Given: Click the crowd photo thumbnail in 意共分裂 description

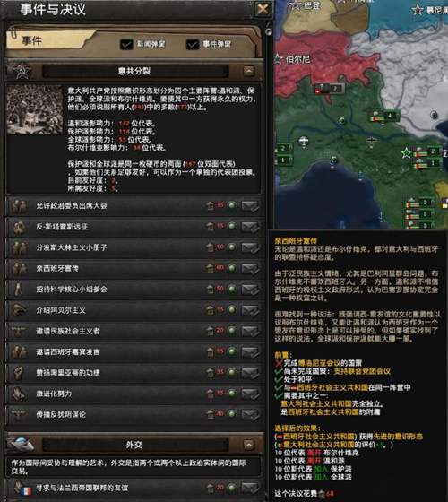Looking at the screenshot, I should [x=35, y=109].
